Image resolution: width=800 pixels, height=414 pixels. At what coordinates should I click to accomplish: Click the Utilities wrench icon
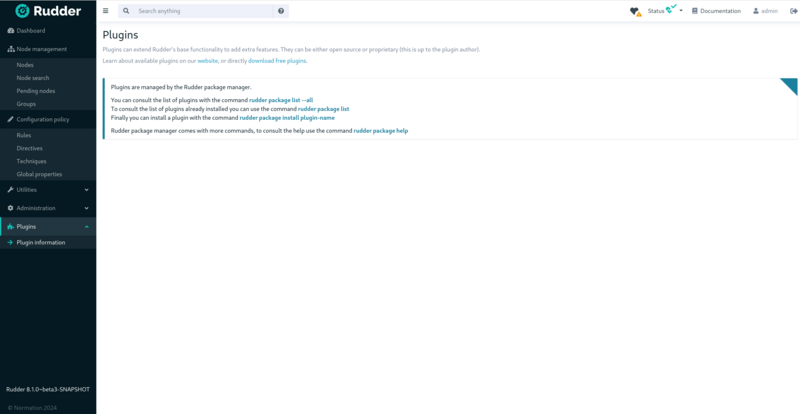point(10,190)
